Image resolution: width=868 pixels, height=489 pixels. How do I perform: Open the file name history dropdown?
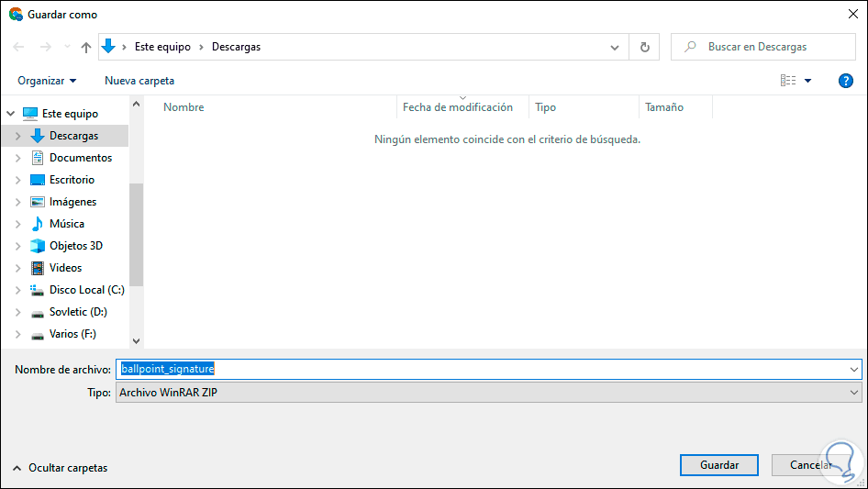coord(853,370)
